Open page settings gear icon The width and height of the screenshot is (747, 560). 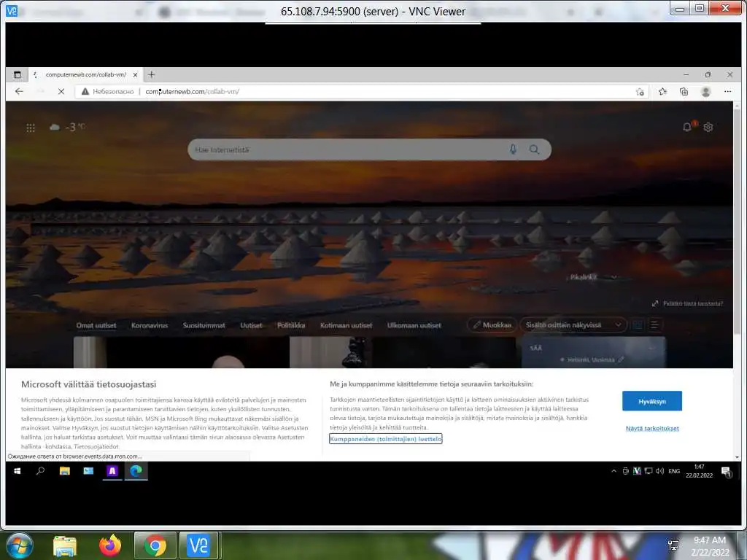708,127
